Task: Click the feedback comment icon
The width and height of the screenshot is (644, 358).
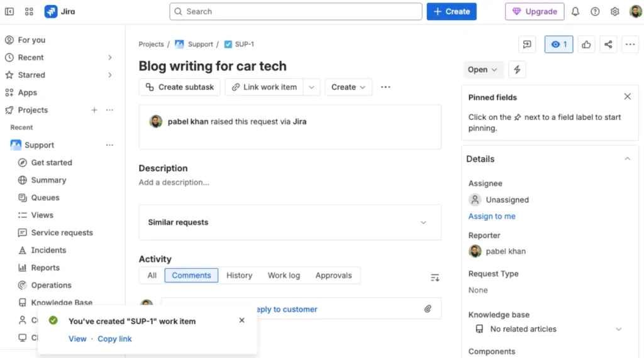Action: 527,45
